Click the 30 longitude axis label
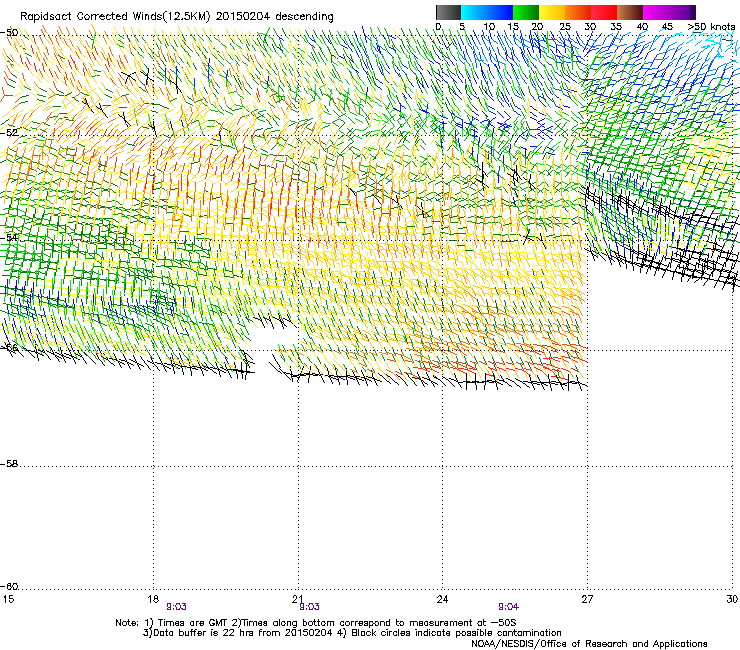 pyautogui.click(x=732, y=599)
